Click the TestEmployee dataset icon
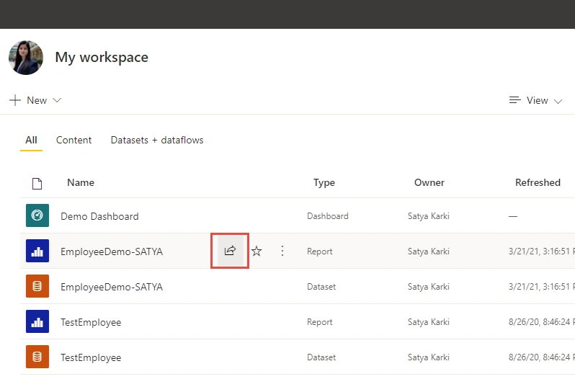The width and height of the screenshot is (575, 392). [x=37, y=357]
